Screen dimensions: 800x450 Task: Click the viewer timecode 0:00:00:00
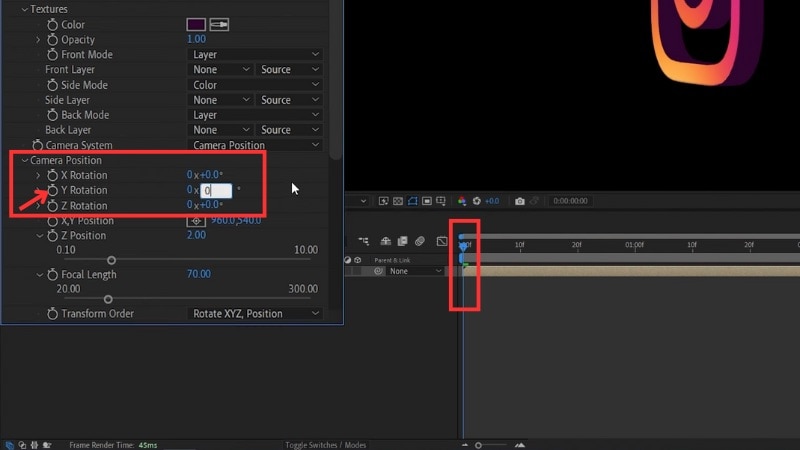570,201
